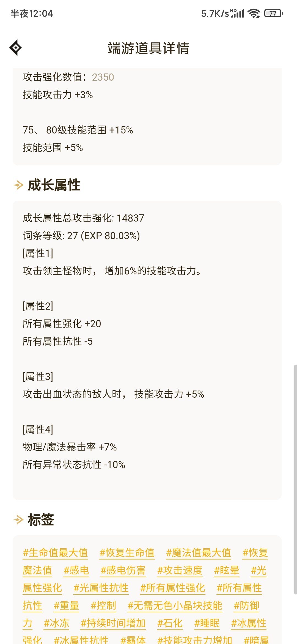This screenshot has height=644, width=297.
Task: Select the #无需无色小晶块技能 tag
Action: 175,605
